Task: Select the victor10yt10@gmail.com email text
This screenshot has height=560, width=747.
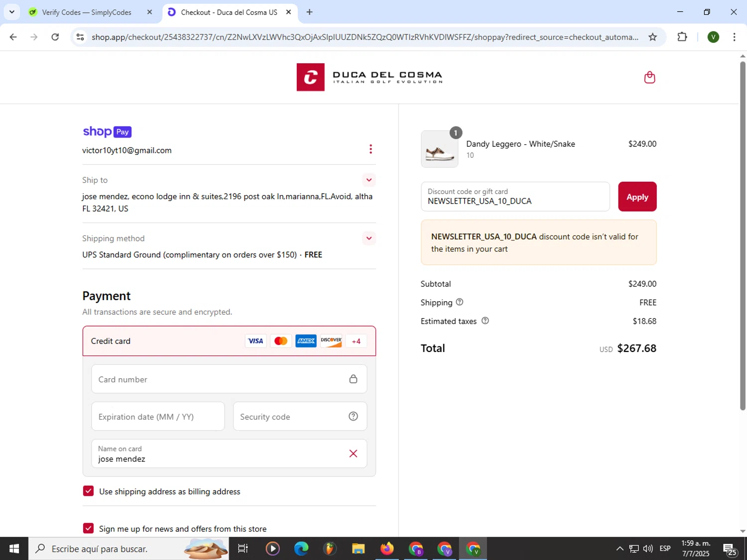Action: 127,150
